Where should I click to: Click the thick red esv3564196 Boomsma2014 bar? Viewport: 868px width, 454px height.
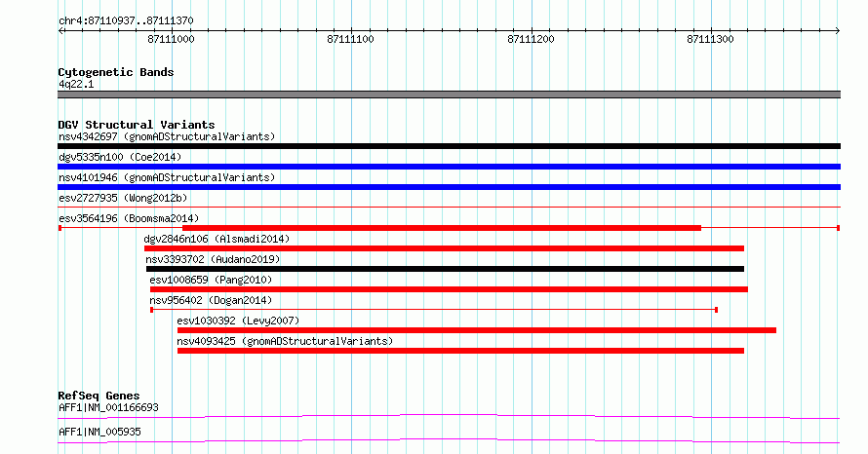(x=442, y=228)
